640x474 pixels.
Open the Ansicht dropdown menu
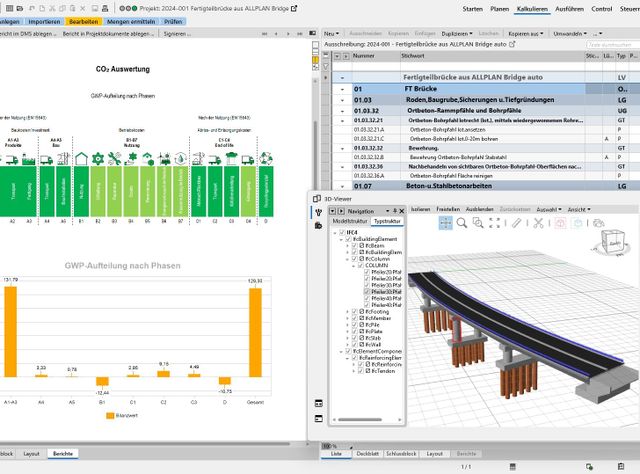pos(579,209)
